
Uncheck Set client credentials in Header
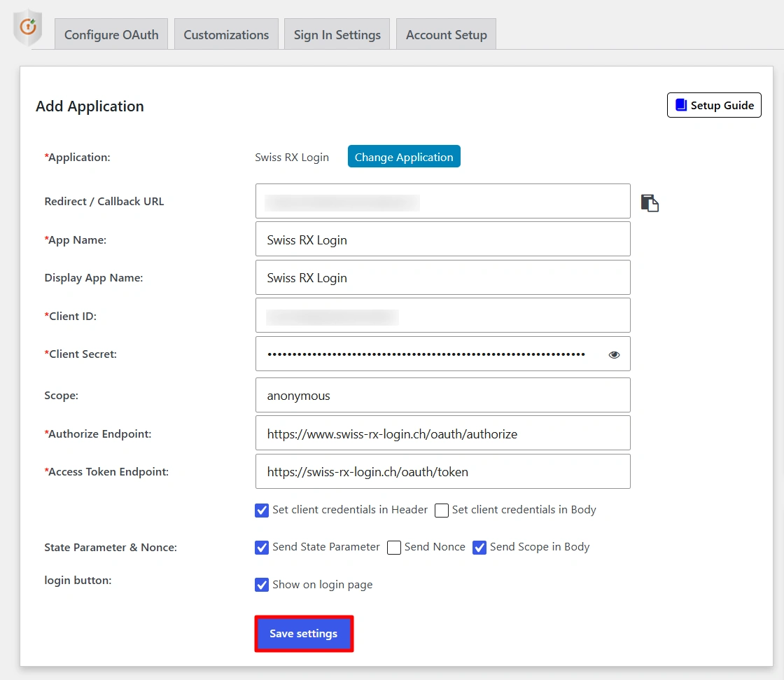click(262, 511)
